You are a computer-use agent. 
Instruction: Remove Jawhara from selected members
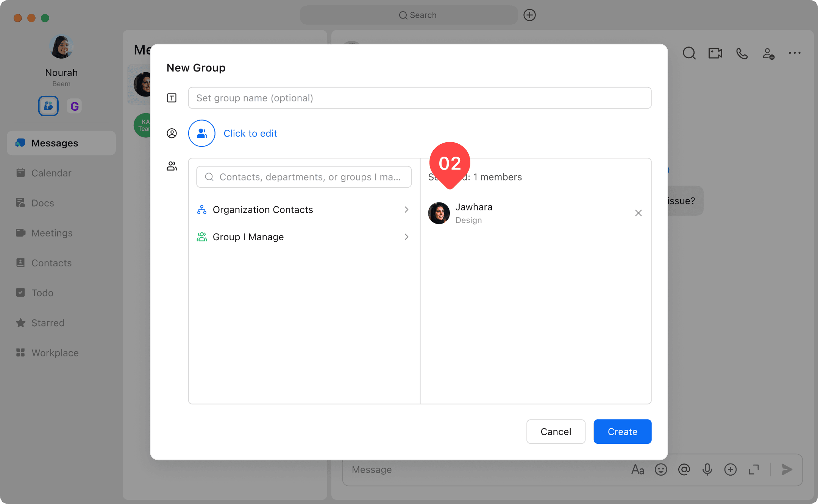638,213
